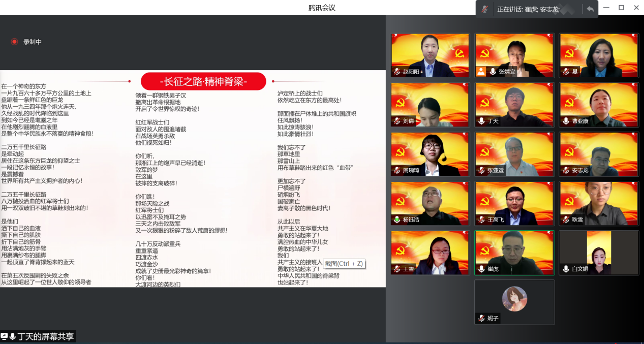
Task: Click the muted mic icon beside 安志龙
Action: tap(566, 170)
